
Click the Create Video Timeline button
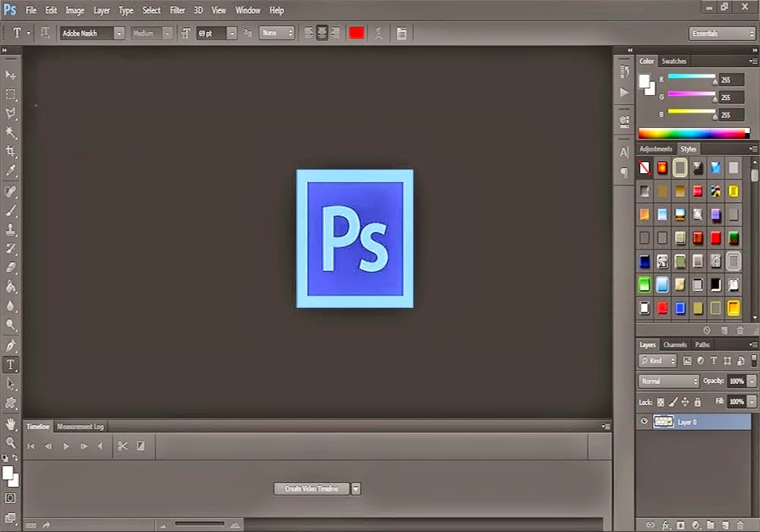(312, 489)
